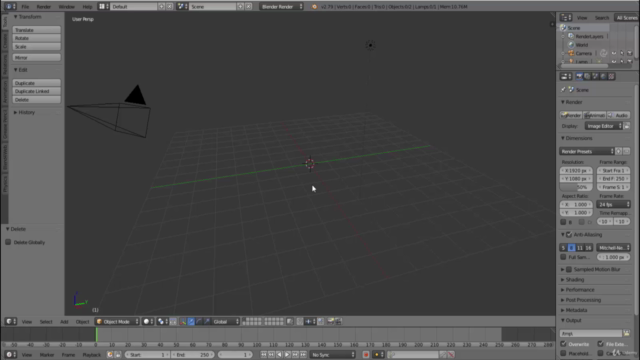The width and height of the screenshot is (640, 360).
Task: Click the output folder browse icon
Action: point(627,333)
